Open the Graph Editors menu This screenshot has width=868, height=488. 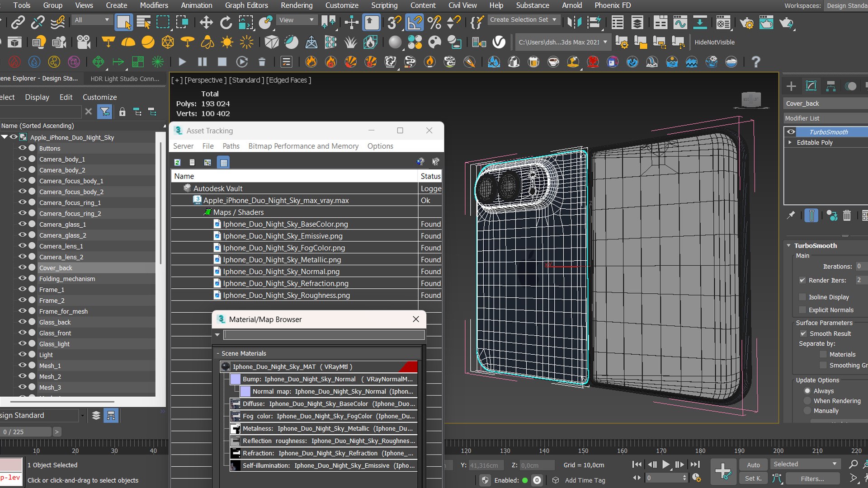point(246,5)
